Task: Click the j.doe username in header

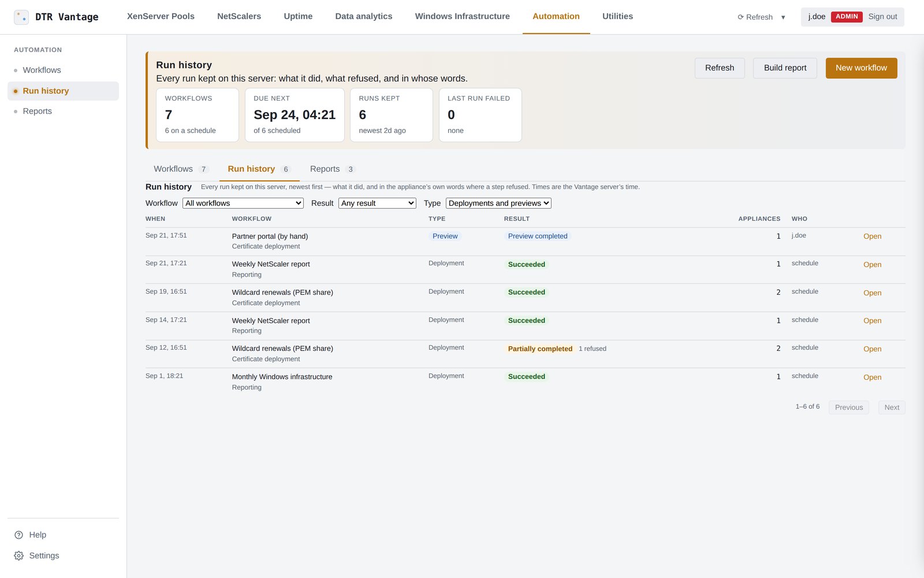Action: (x=817, y=17)
